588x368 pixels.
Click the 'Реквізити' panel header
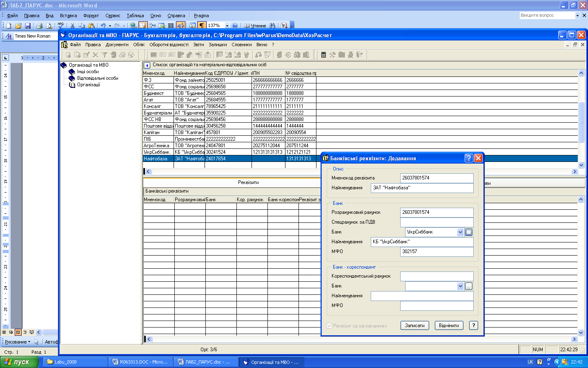pyautogui.click(x=248, y=182)
